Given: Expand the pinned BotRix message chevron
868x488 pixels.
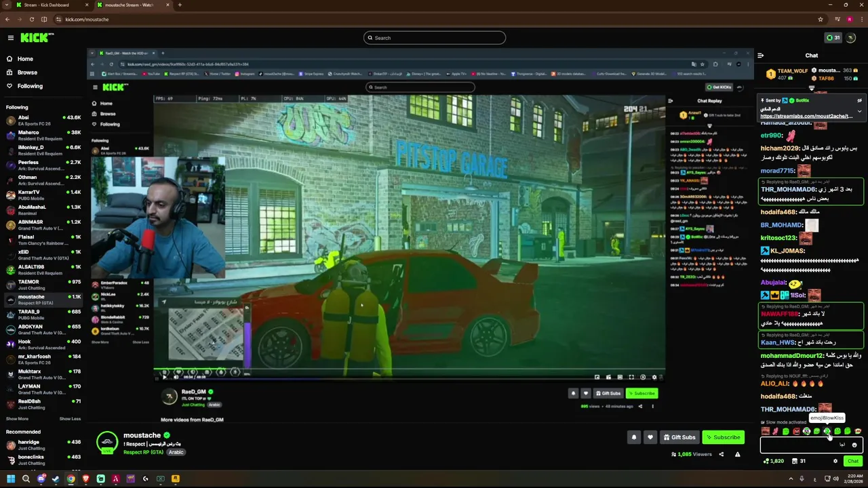Looking at the screenshot, I should point(859,111).
